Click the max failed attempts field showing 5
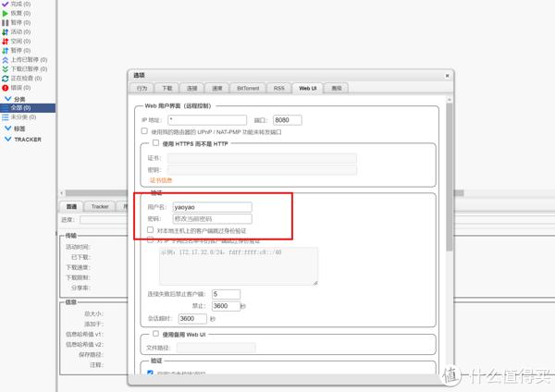This screenshot has height=392, width=555. [x=227, y=294]
